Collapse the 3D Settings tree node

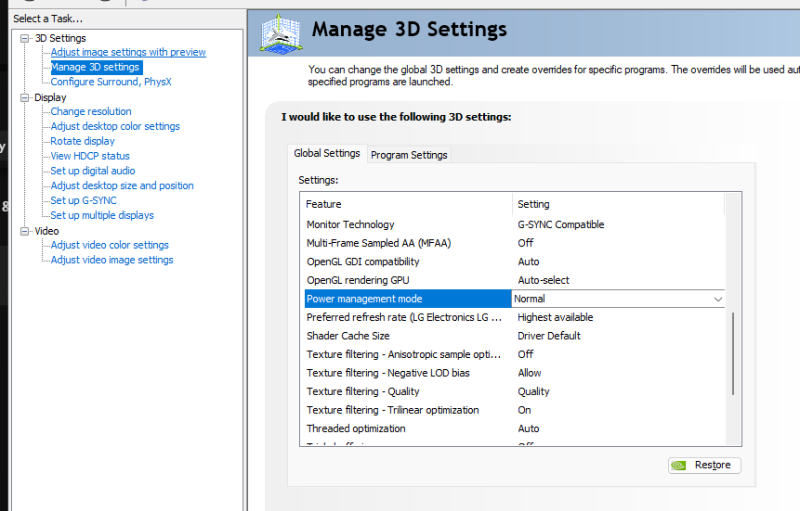click(x=24, y=38)
